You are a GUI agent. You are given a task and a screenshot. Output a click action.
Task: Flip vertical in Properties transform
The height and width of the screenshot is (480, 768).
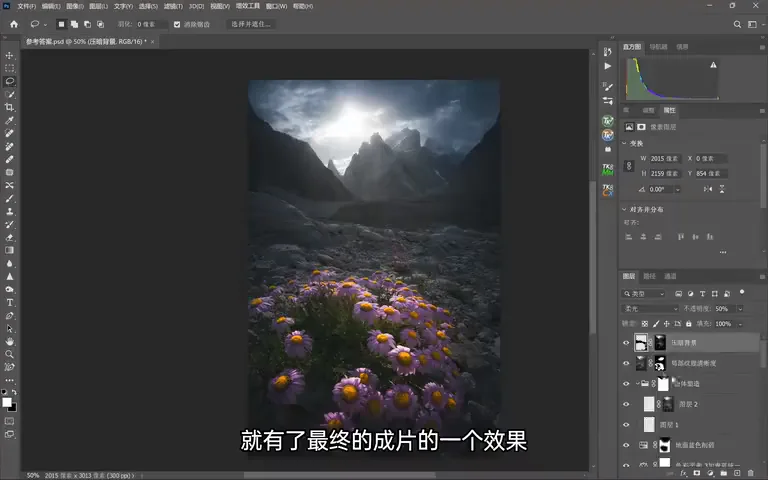point(722,189)
